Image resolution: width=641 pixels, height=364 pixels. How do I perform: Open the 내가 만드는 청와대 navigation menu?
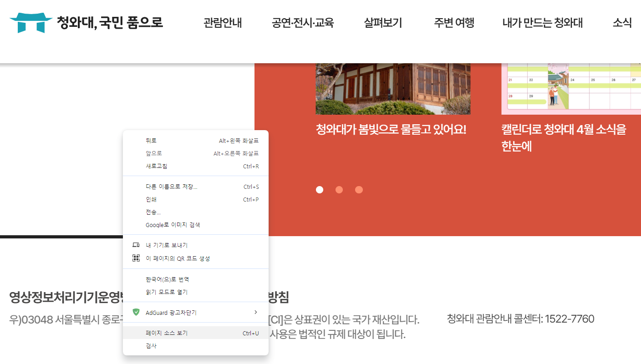click(x=543, y=23)
